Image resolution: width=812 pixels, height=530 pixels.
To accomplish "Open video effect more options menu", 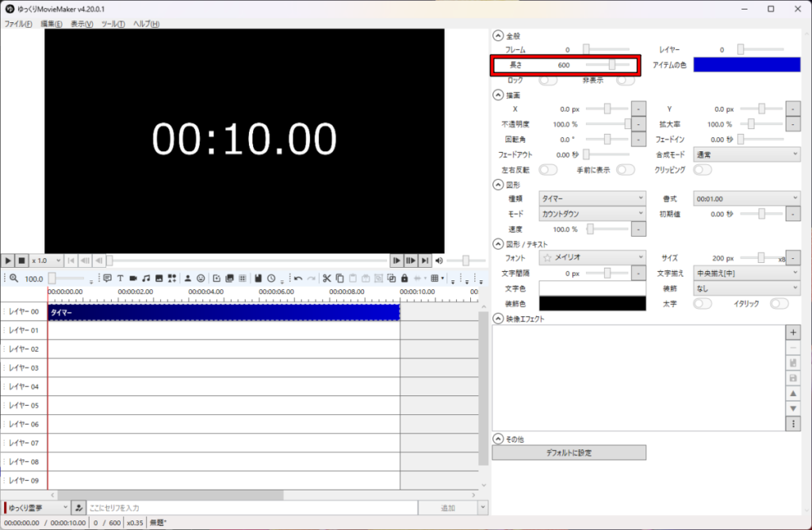I will 793,424.
